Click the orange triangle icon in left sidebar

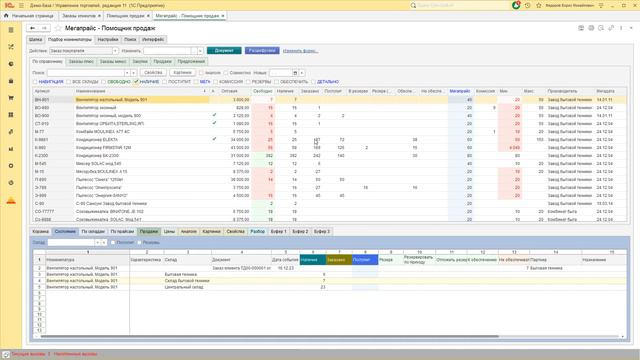pyautogui.click(x=11, y=200)
